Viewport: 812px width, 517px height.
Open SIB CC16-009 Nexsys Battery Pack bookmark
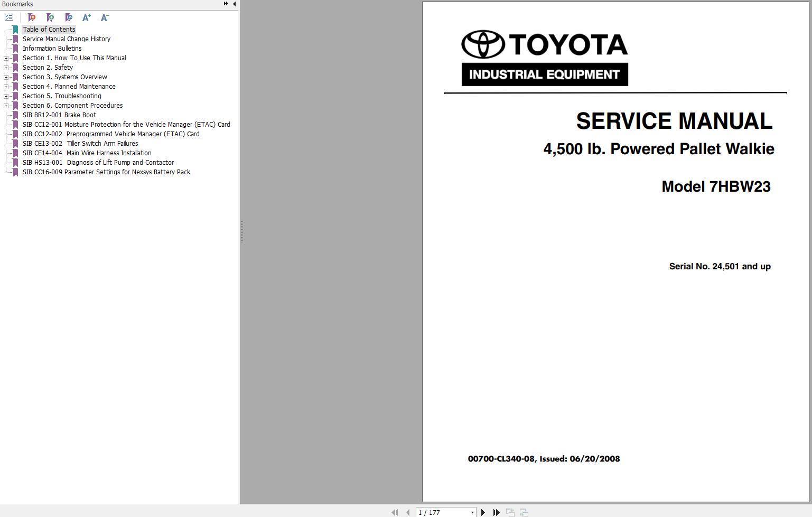(x=106, y=172)
